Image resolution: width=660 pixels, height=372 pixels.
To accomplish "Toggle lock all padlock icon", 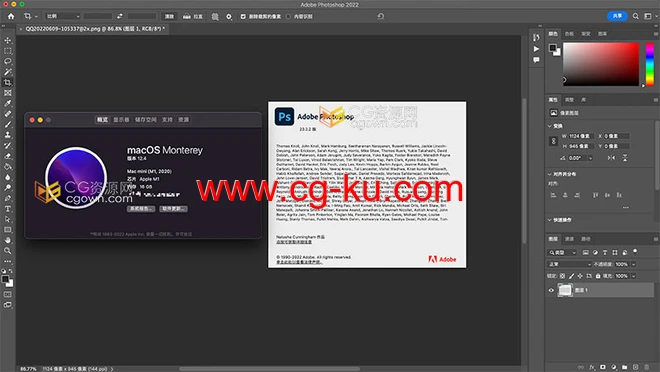I will tap(598, 276).
